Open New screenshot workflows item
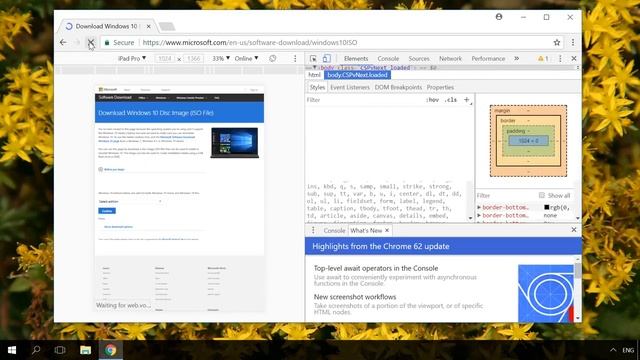 pos(355,297)
